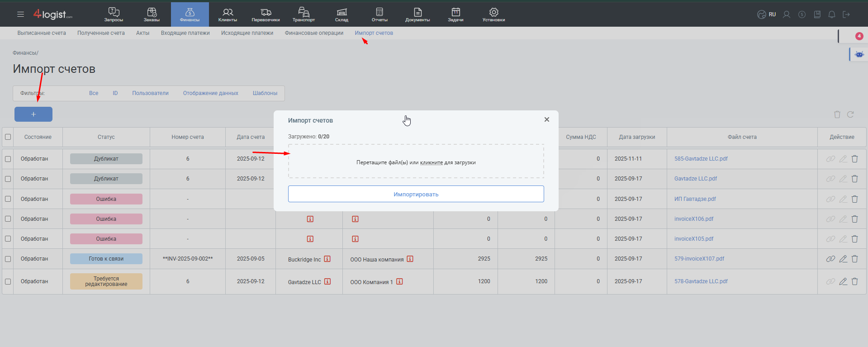Toggle the select-all checkbox in table header
868x347 pixels.
tap(8, 137)
